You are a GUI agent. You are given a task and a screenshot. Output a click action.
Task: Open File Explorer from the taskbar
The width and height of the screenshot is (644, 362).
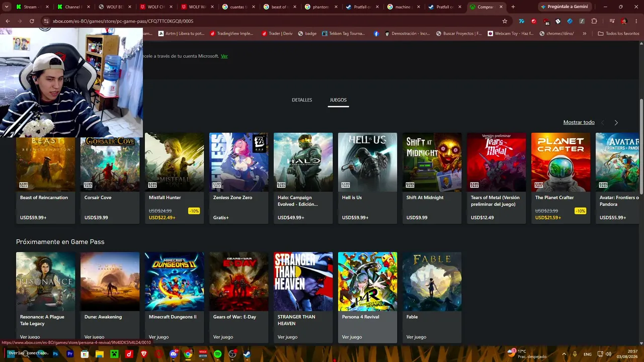coord(100,354)
